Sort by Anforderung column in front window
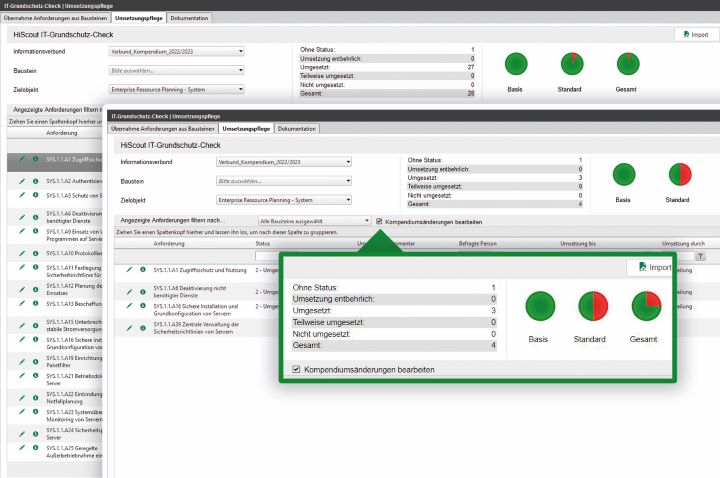 tap(169, 243)
